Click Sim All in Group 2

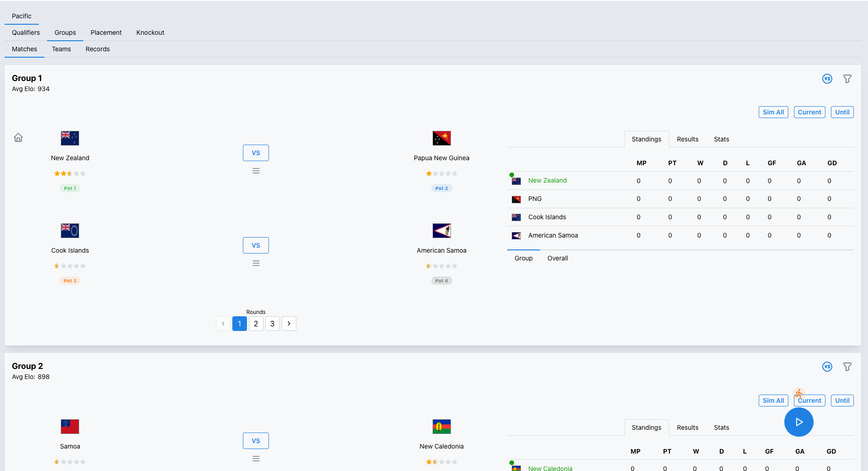point(773,401)
